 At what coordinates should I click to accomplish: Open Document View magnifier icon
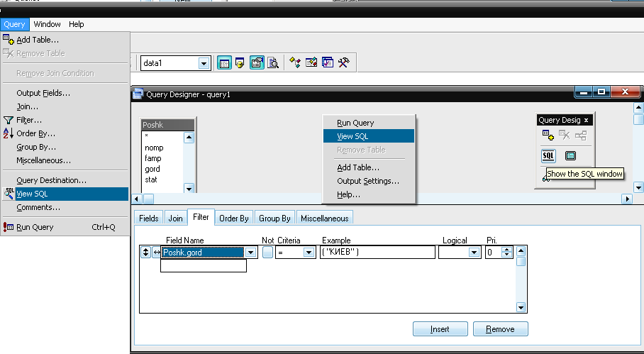pos(273,63)
